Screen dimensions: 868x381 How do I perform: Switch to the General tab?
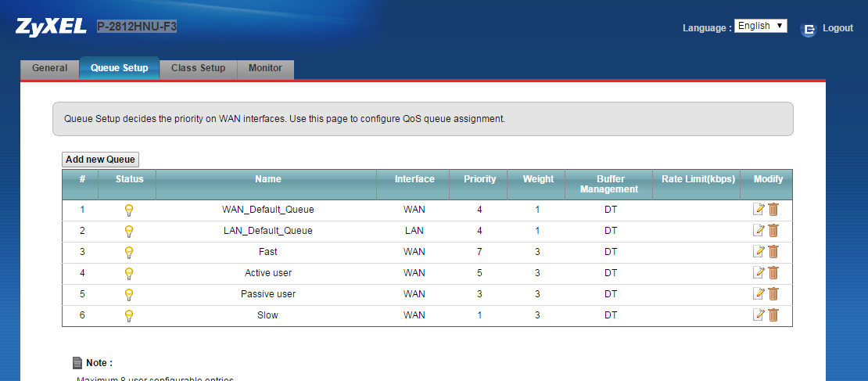[x=50, y=69]
